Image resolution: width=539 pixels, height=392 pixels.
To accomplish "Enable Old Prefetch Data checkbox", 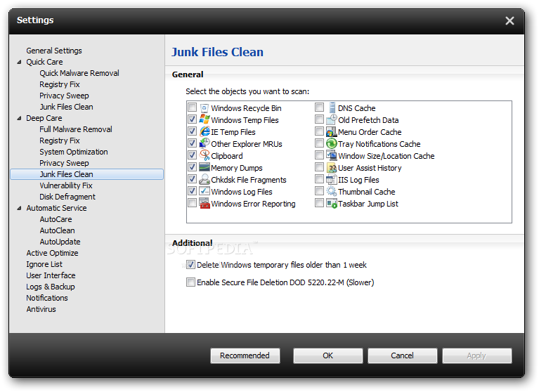I will coord(319,119).
